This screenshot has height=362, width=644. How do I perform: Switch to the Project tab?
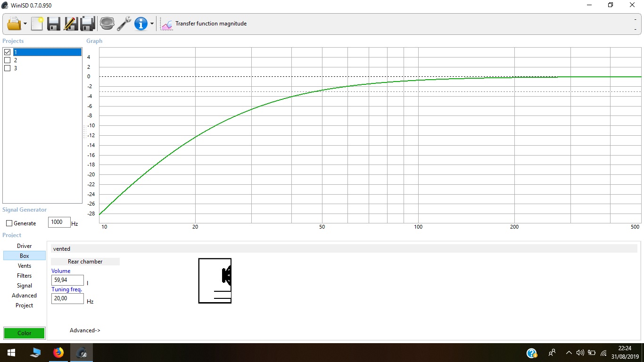(x=25, y=305)
